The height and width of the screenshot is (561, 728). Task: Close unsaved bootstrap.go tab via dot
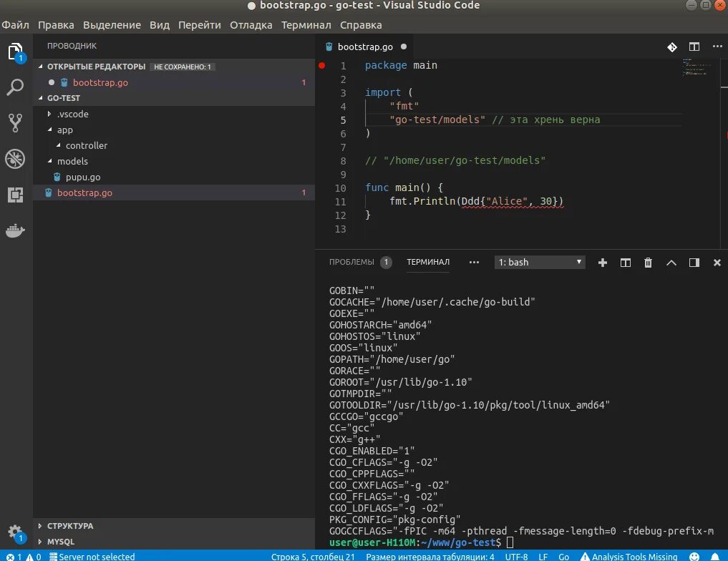tap(404, 47)
